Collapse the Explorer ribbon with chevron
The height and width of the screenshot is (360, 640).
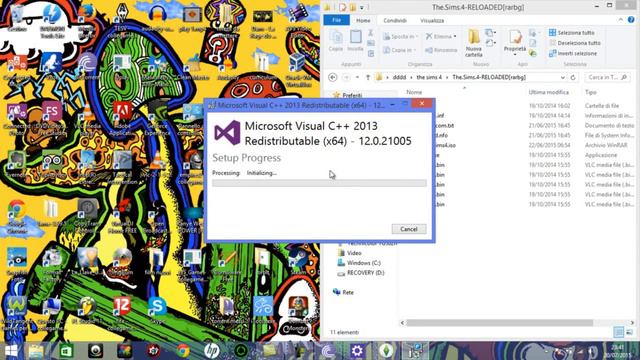click(621, 20)
